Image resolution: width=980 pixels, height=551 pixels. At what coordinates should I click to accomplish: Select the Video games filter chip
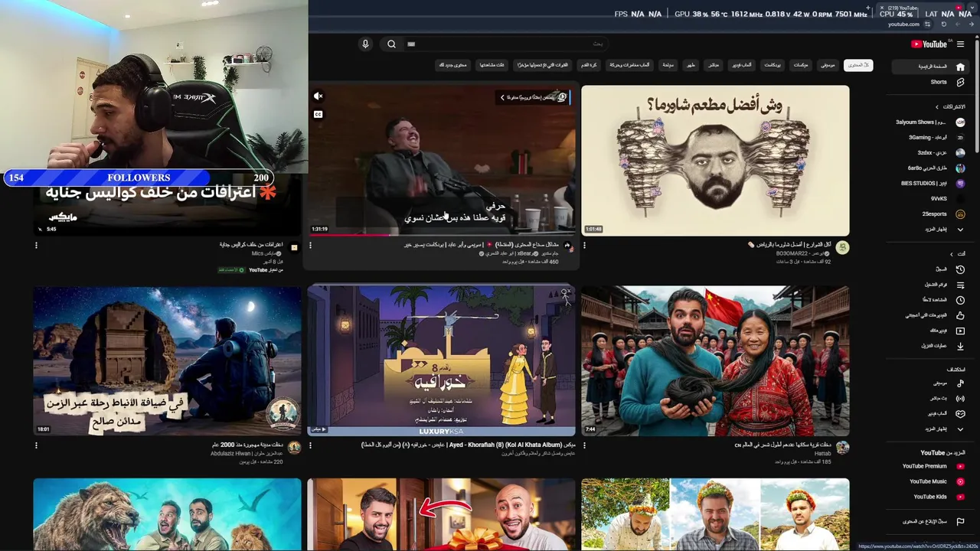coord(742,65)
